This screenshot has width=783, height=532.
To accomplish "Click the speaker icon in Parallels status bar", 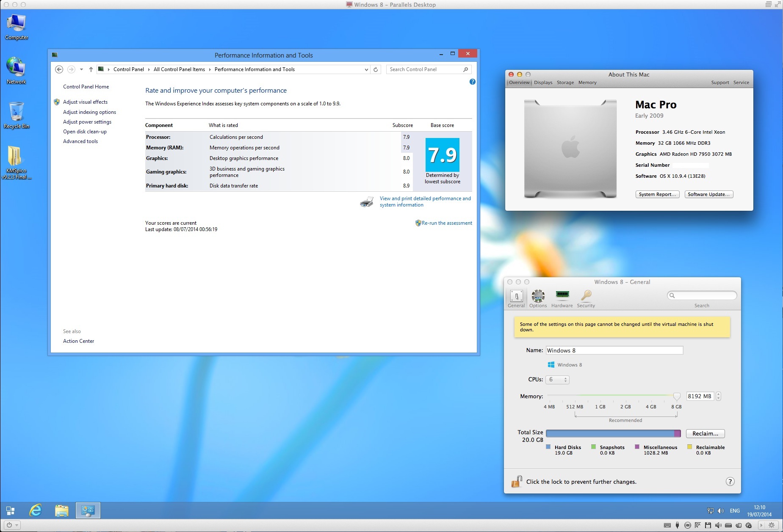I will [x=718, y=525].
